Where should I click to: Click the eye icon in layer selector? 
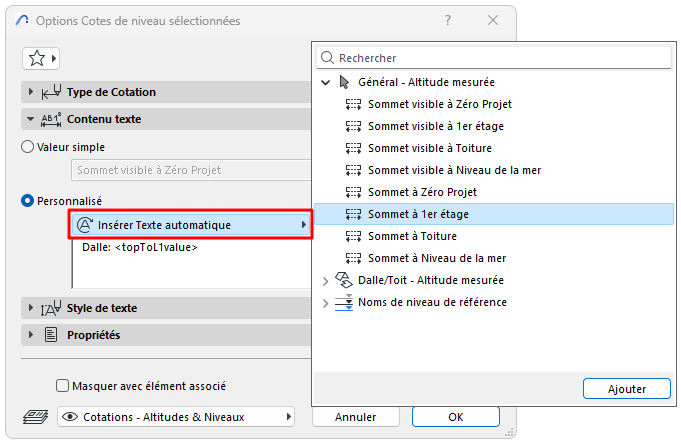coord(70,417)
